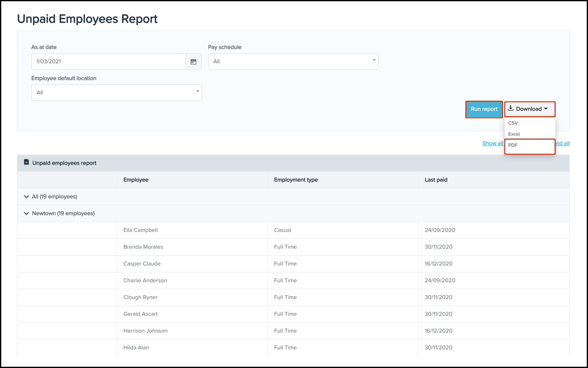
Task: Click into the As at date field
Action: point(108,62)
